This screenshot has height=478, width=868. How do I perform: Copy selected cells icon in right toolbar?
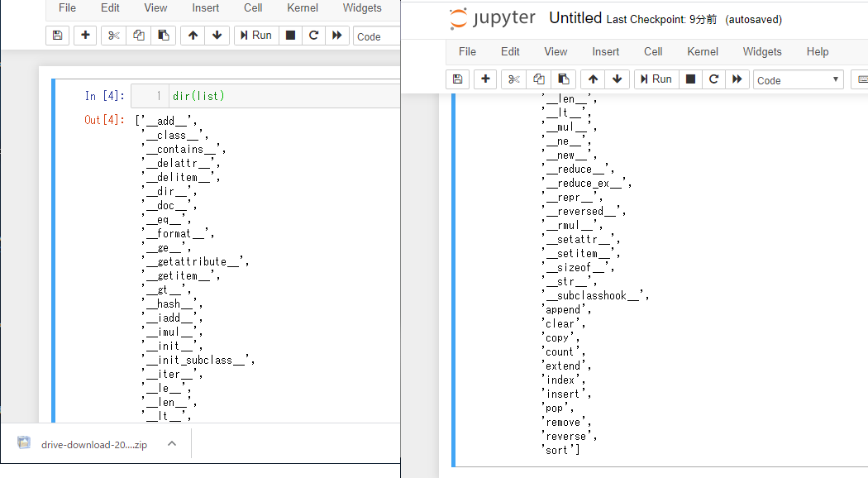click(x=539, y=79)
